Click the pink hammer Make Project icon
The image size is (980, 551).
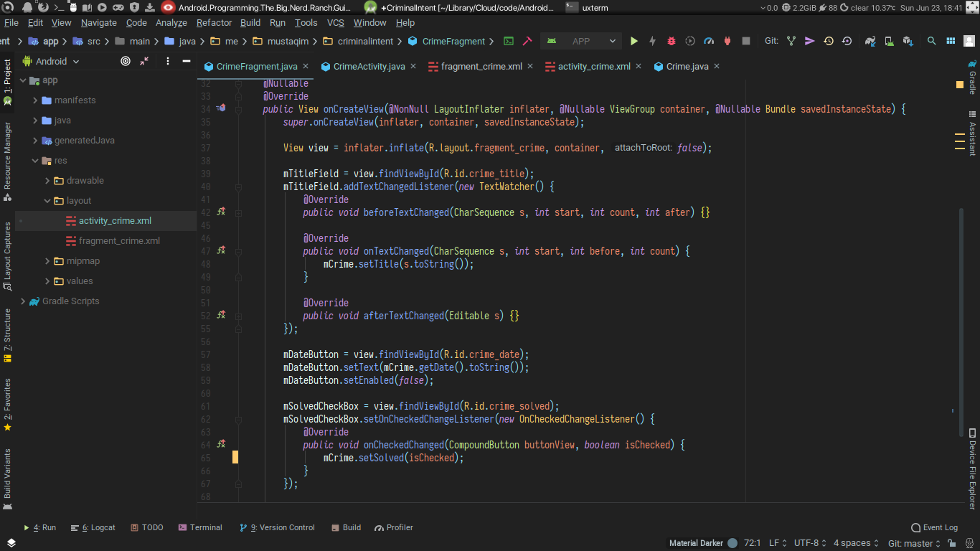coord(527,42)
